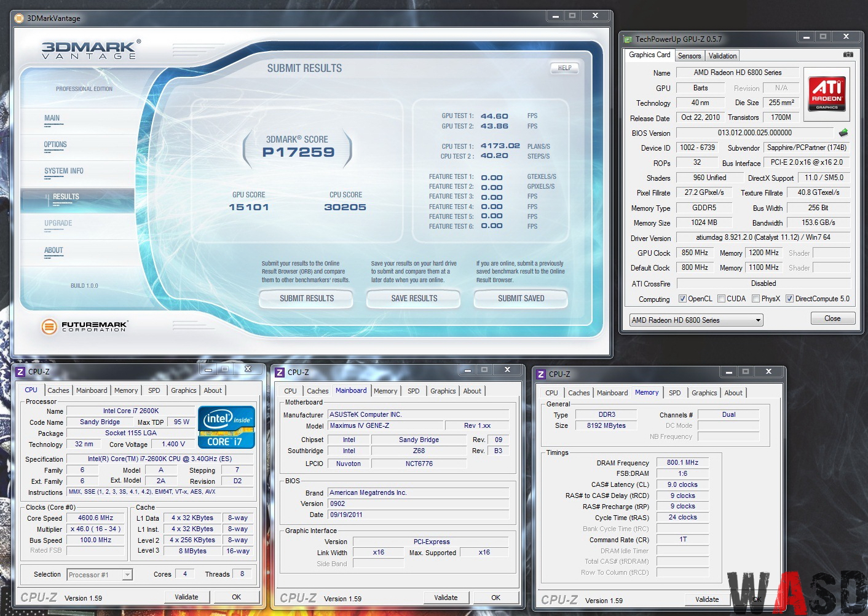Click the ATI Radeon logo in GPU-Z
This screenshot has height=616, width=868.
827,93
